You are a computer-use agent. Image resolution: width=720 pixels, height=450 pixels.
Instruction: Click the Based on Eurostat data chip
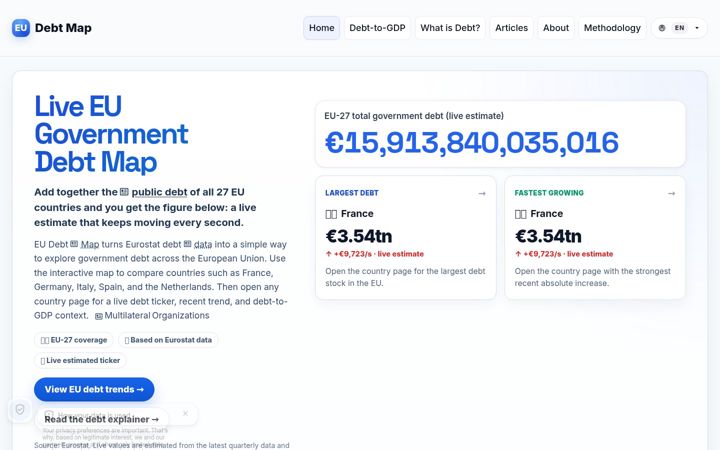(168, 340)
